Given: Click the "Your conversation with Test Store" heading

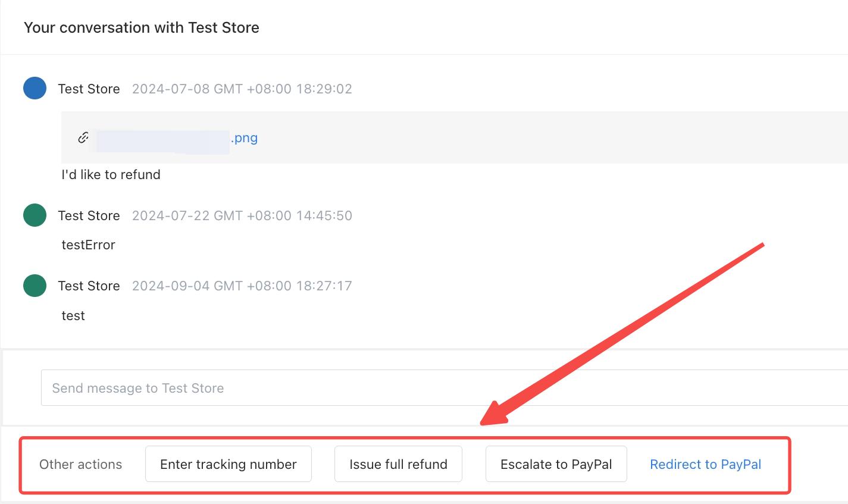Looking at the screenshot, I should 142,27.
